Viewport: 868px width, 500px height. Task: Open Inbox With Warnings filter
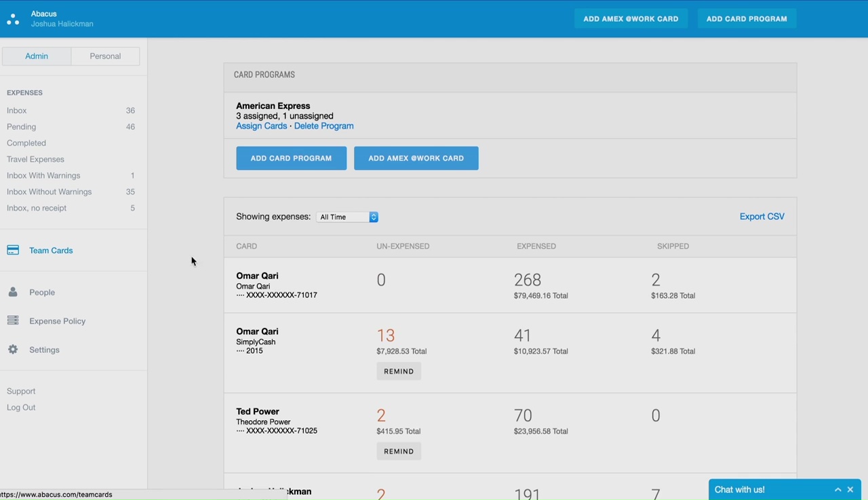coord(43,175)
